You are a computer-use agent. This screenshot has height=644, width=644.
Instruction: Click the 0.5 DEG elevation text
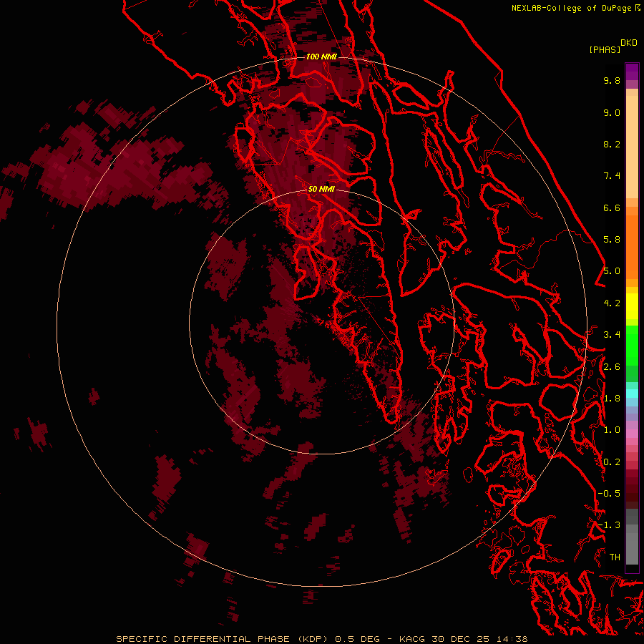tap(357, 639)
